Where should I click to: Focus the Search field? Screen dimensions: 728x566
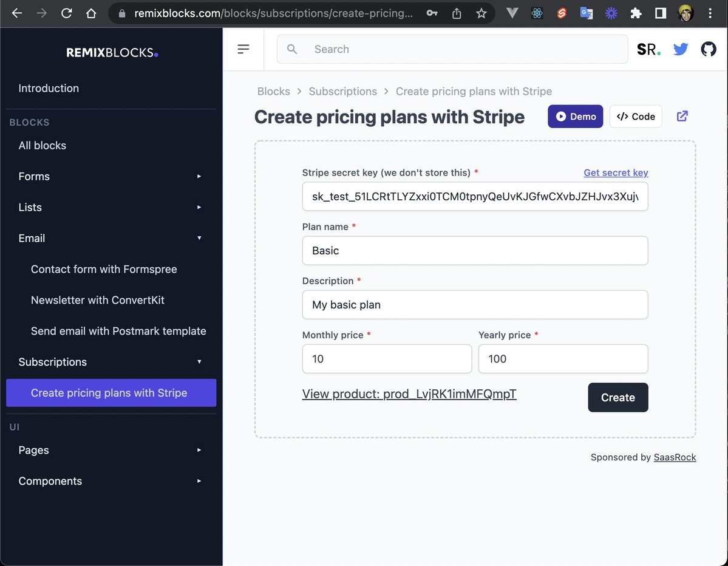[x=453, y=49]
